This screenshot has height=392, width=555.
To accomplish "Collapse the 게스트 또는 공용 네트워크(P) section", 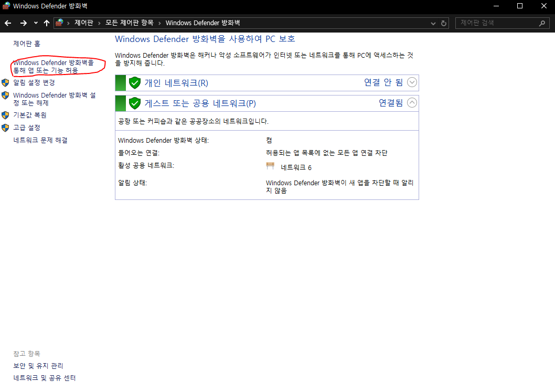I will click(x=412, y=103).
